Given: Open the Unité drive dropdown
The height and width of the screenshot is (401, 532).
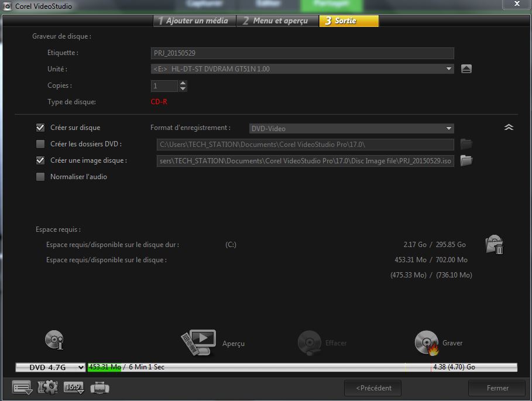Looking at the screenshot, I should click(x=303, y=69).
